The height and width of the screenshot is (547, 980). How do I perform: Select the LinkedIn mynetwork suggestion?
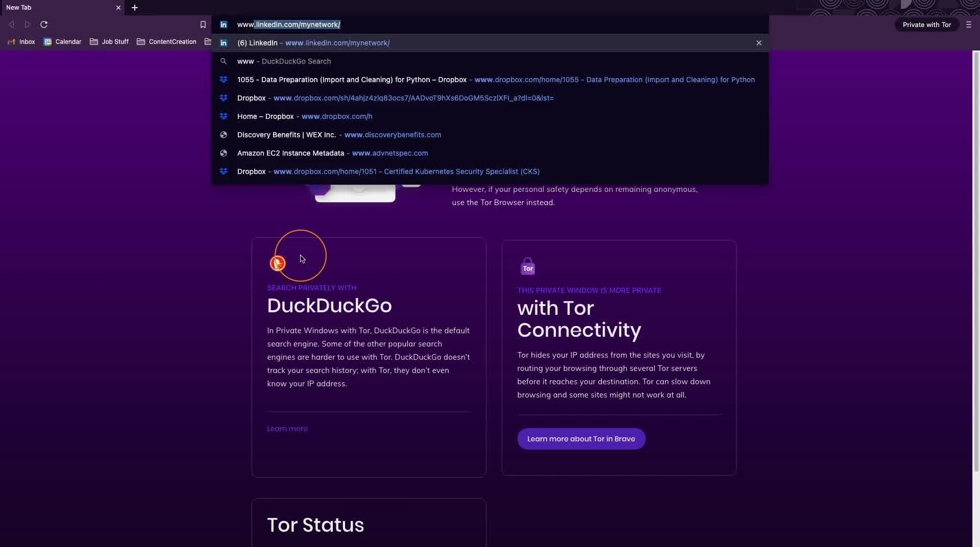point(490,43)
